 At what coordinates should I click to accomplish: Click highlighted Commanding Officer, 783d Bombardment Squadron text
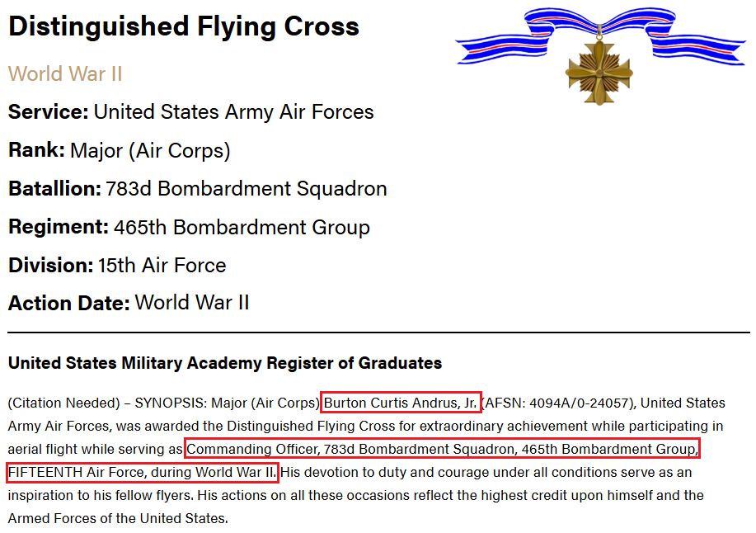point(442,449)
